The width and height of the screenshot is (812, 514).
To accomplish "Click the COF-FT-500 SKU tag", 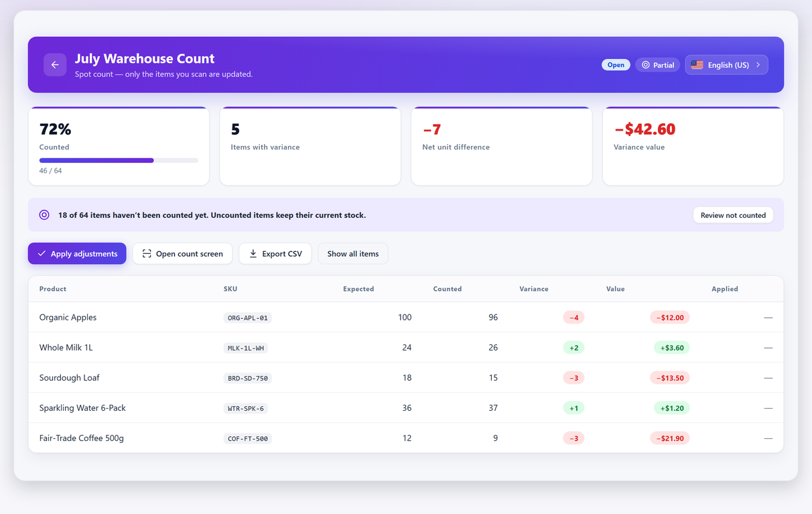I will pos(248,438).
